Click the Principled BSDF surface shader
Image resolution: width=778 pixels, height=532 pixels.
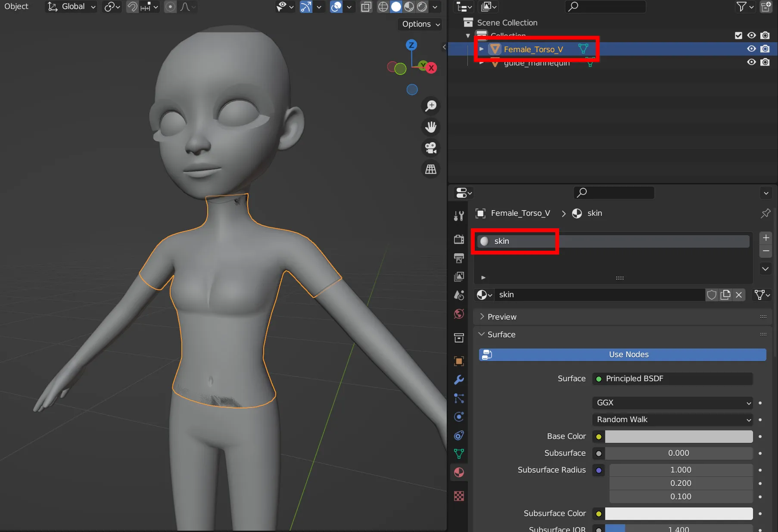(x=672, y=379)
